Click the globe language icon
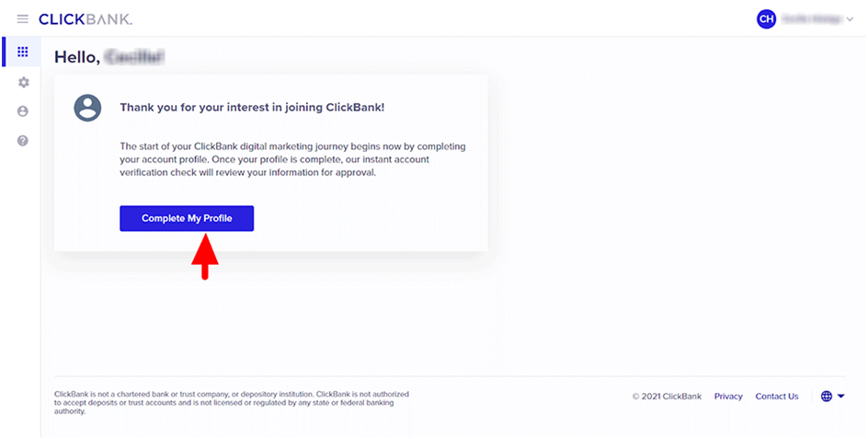The image size is (868, 439). pos(826,397)
